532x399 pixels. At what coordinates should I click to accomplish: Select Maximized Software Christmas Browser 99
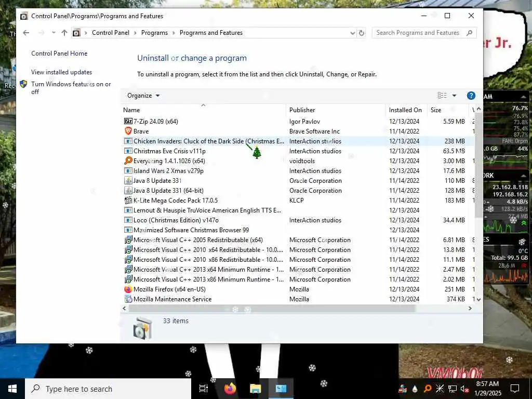[x=299, y=230]
